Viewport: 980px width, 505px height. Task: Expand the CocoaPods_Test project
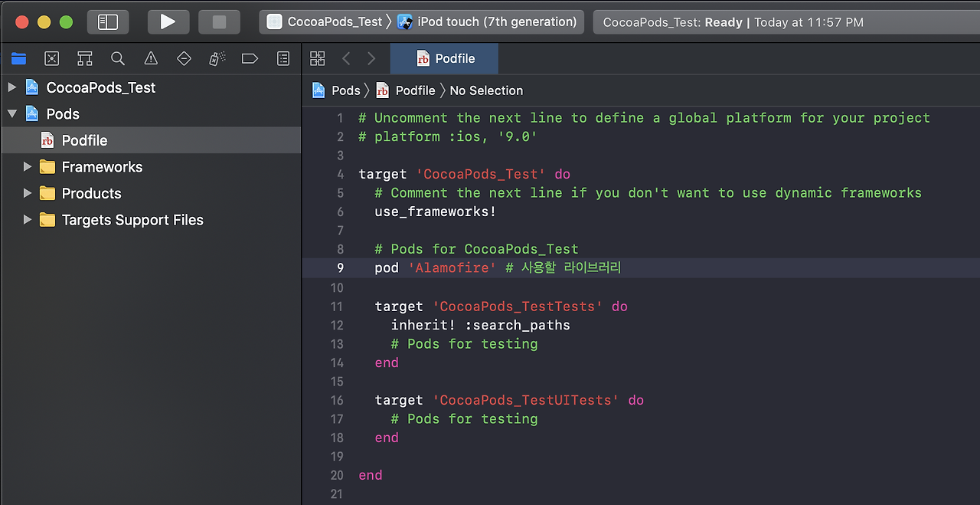[11, 87]
